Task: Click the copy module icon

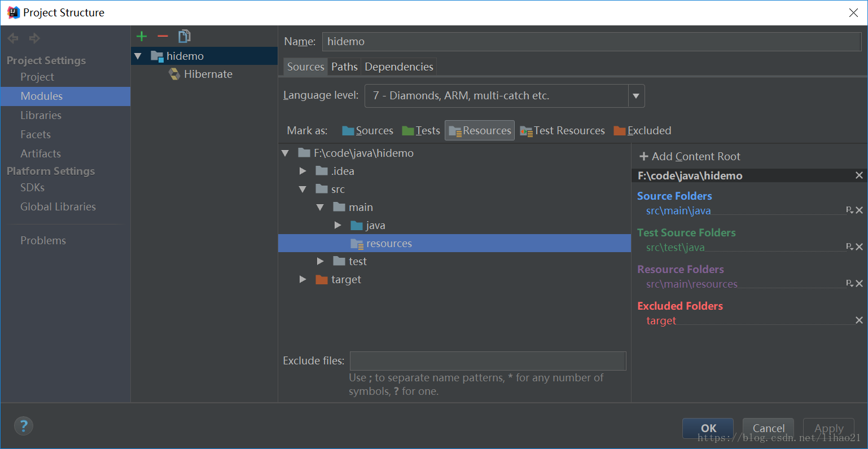Action: click(184, 37)
